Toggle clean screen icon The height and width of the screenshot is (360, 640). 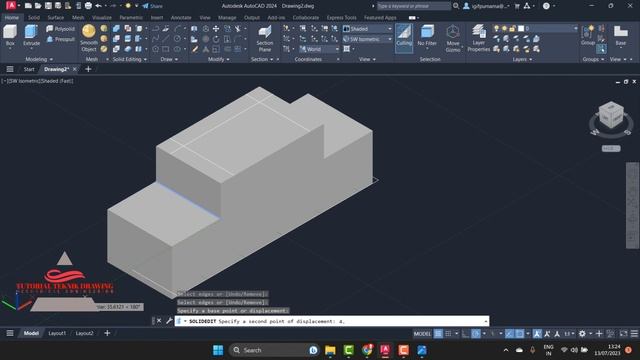(624, 333)
